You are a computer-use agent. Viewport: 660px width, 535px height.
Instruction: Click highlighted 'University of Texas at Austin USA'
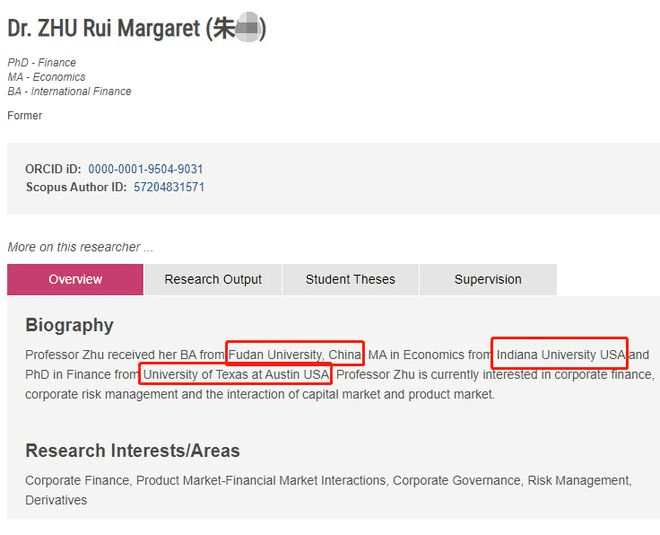[x=236, y=375]
